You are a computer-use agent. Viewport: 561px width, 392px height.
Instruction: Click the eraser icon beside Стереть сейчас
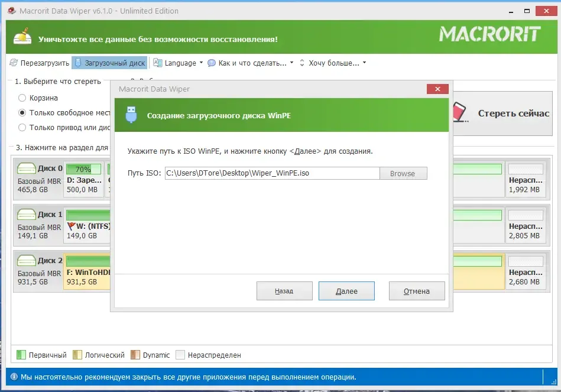(x=460, y=112)
